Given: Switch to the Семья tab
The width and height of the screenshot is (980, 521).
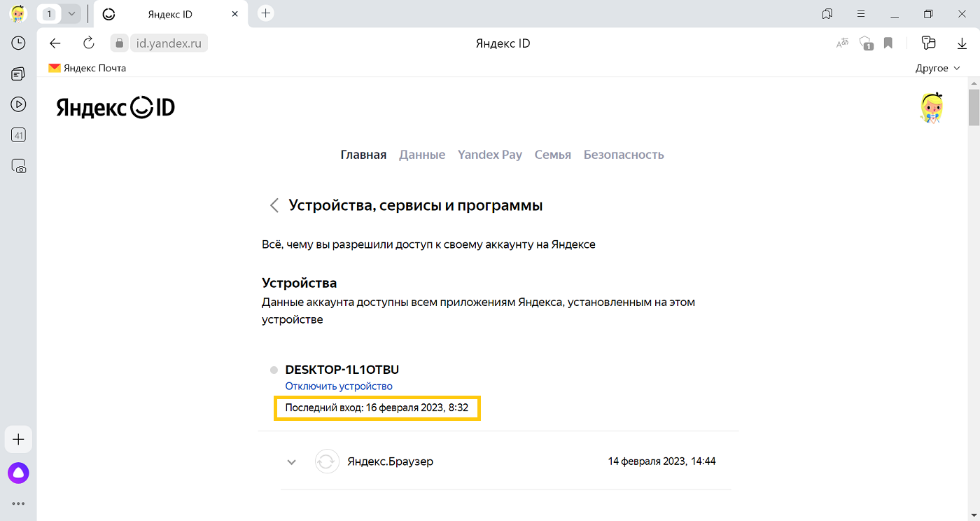Looking at the screenshot, I should pyautogui.click(x=553, y=155).
